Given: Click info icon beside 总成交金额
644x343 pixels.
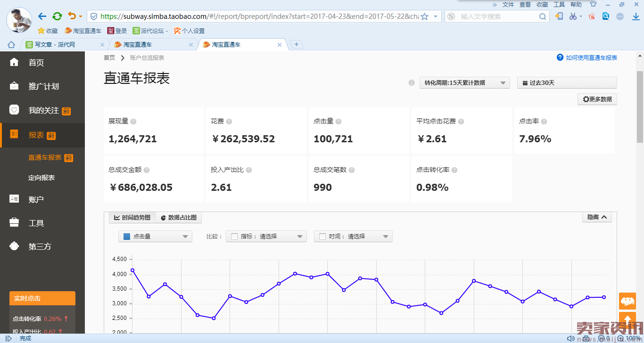Looking at the screenshot, I should pos(147,170).
